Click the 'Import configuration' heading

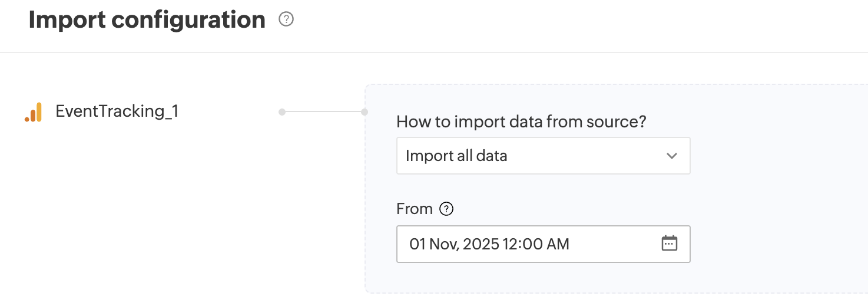[147, 20]
